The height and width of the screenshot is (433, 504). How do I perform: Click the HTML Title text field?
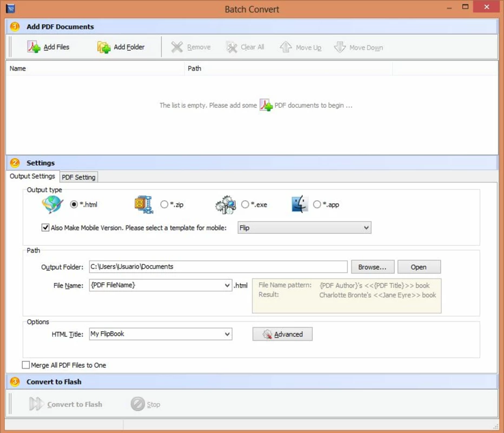pos(157,334)
